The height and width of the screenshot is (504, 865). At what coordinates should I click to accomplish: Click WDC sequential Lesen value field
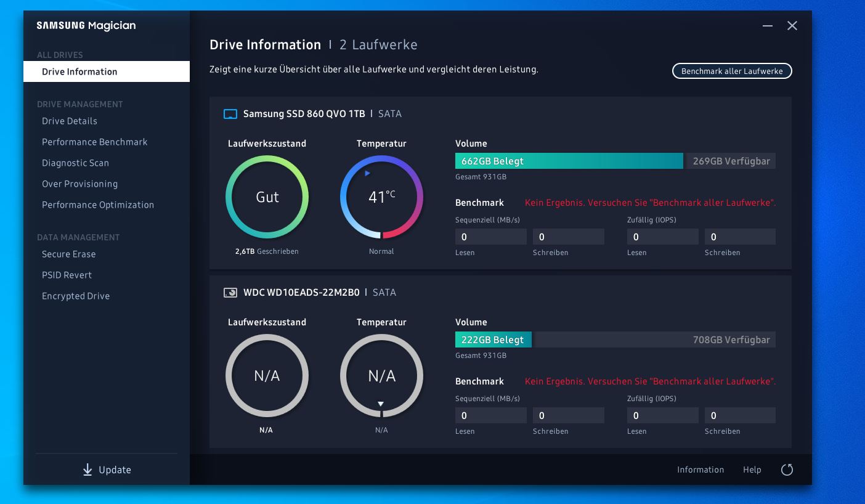pos(491,415)
